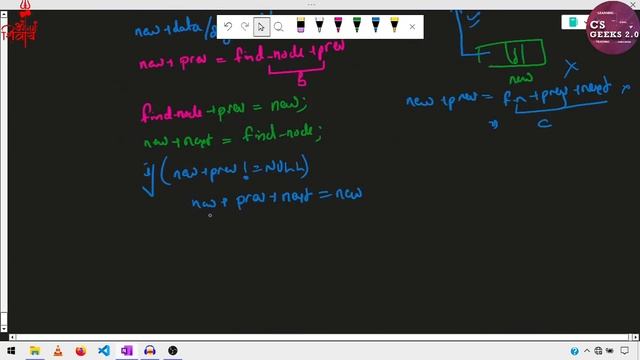Close the floating pen toolbar

click(x=412, y=27)
